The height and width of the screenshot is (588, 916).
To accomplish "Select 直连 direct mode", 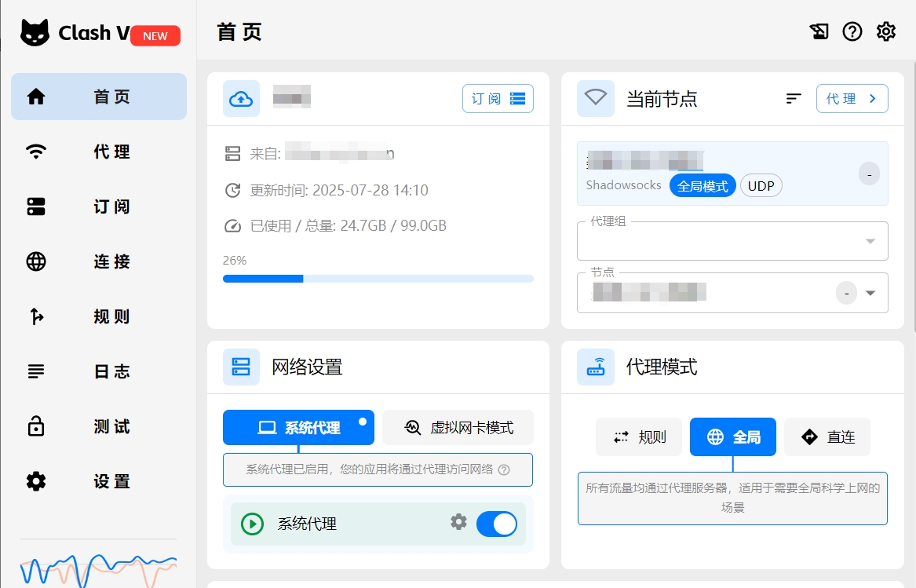I will tap(827, 437).
